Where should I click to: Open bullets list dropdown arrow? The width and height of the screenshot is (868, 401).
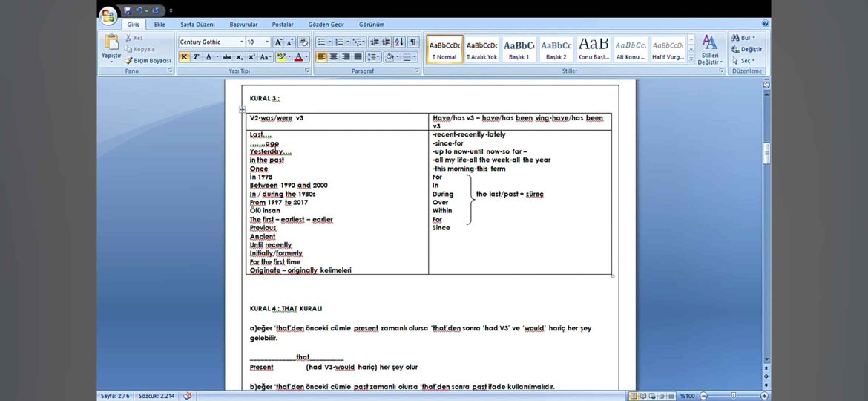click(329, 42)
